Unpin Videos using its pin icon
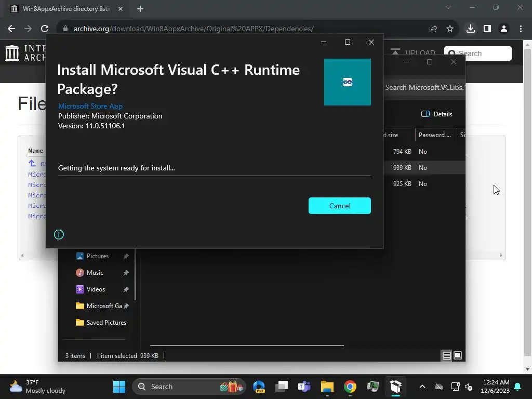The image size is (532, 399). click(x=126, y=289)
